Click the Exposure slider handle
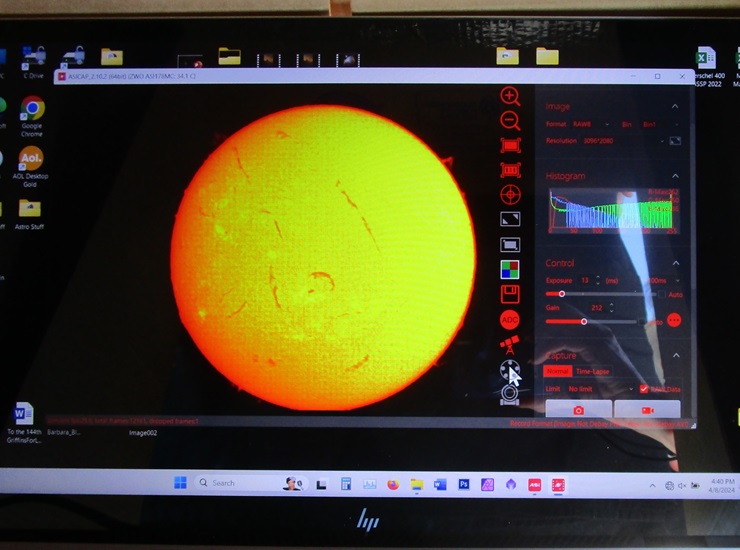740x550 pixels. (x=562, y=294)
